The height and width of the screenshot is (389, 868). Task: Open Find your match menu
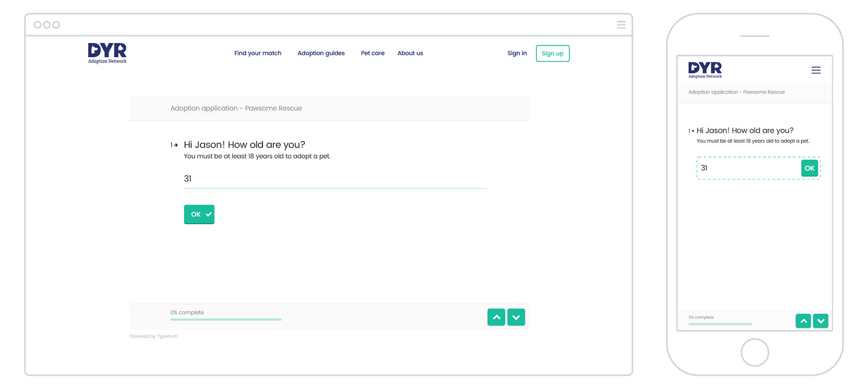point(258,53)
